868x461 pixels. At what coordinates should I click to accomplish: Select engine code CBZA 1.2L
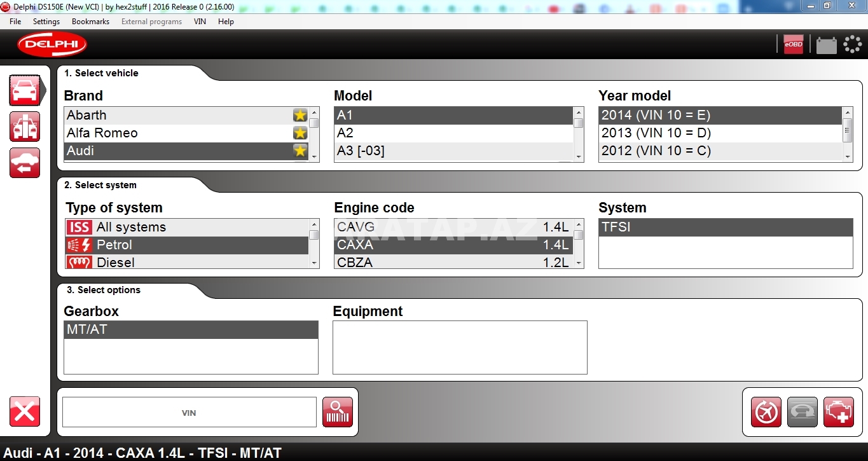point(453,262)
